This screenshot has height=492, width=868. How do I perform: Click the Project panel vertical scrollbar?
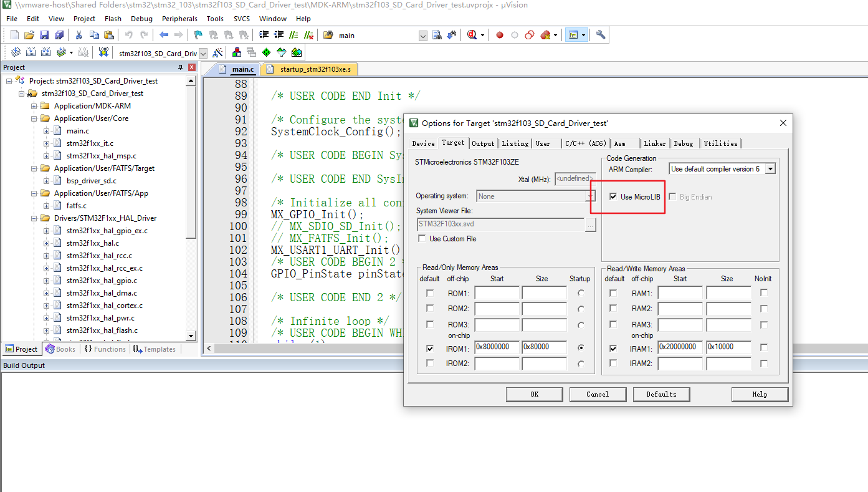(191, 209)
